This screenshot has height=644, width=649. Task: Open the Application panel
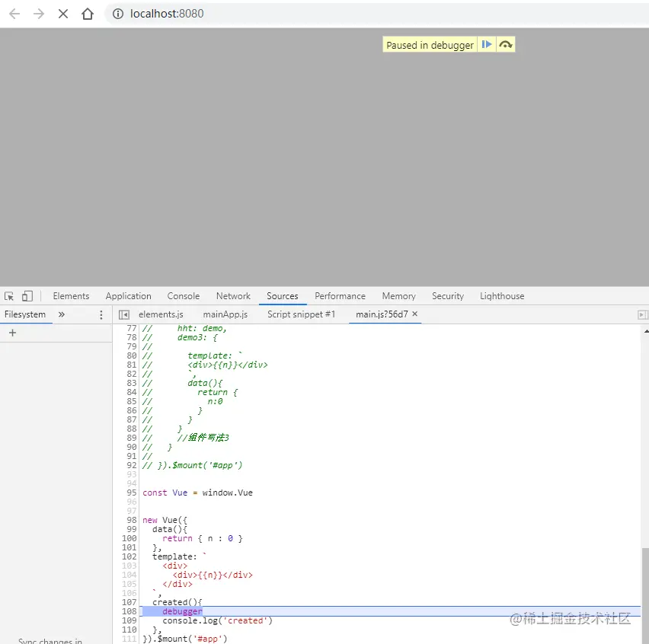(x=128, y=296)
